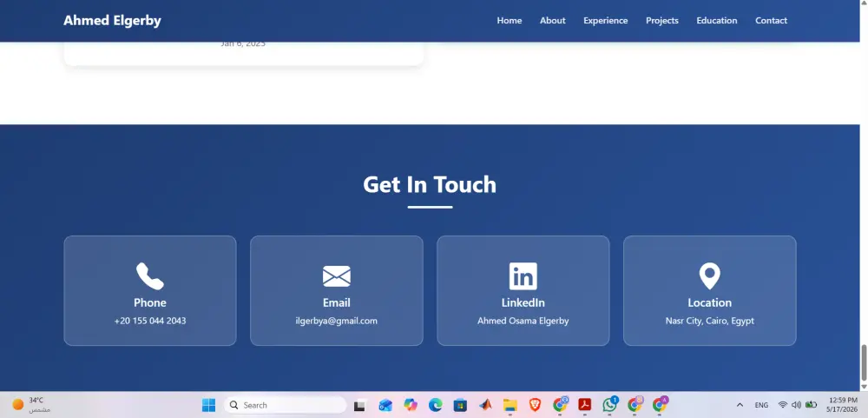The width and height of the screenshot is (868, 418).
Task: Click the weather widget showing 34°C
Action: (31, 405)
